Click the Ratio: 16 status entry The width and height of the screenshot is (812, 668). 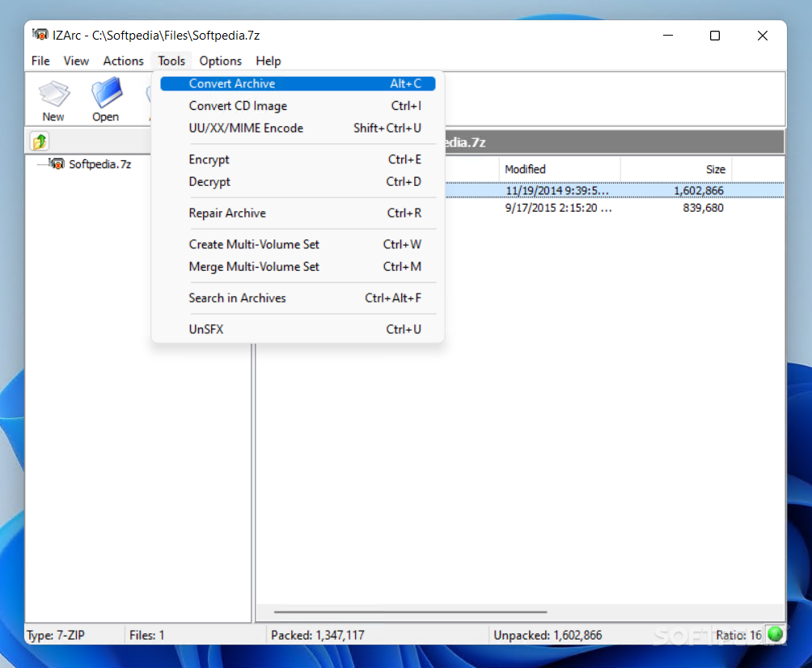(738, 635)
